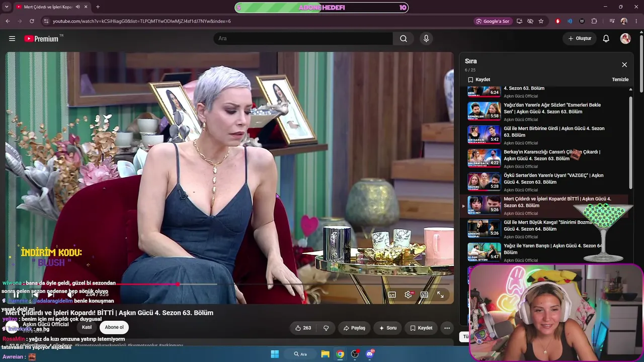Click the crossed-out eye icon in address bar

(530, 21)
